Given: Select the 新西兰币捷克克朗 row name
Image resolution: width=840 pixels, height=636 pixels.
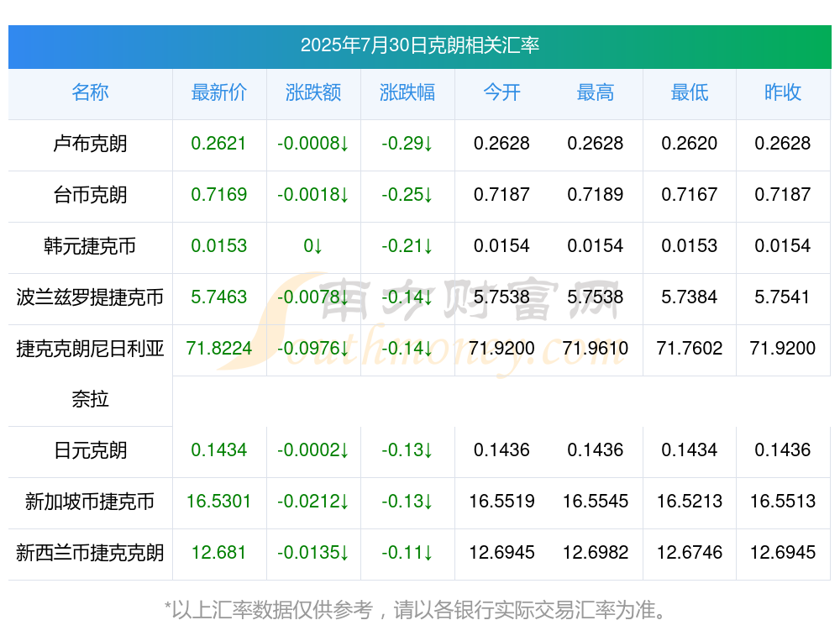Looking at the screenshot, I should [90, 553].
